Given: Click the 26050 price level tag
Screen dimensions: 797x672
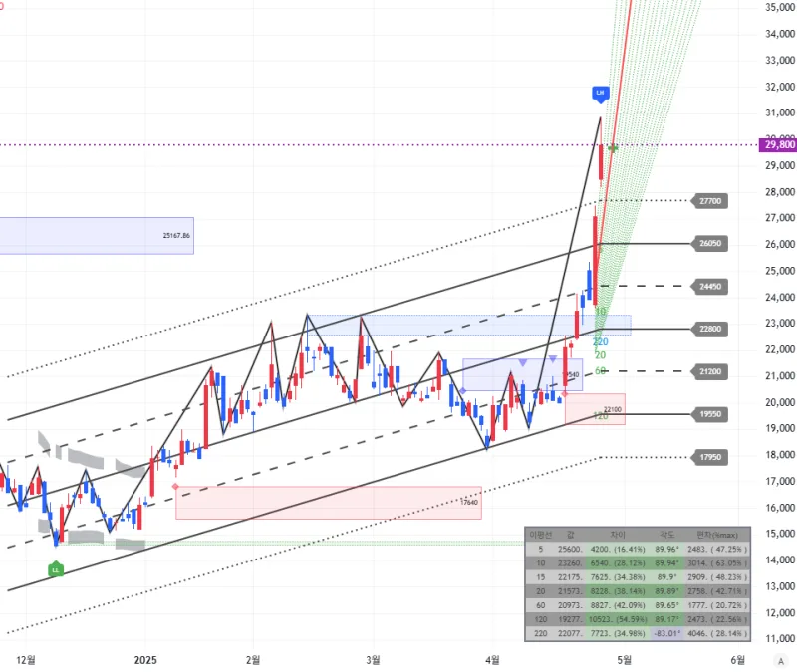Looking at the screenshot, I should point(710,243).
